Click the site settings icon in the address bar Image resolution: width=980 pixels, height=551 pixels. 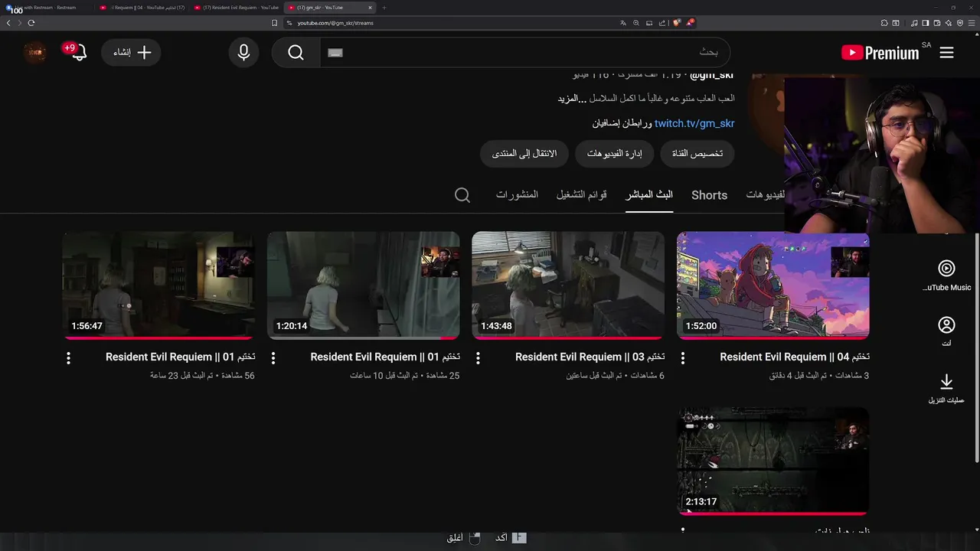[x=289, y=23]
